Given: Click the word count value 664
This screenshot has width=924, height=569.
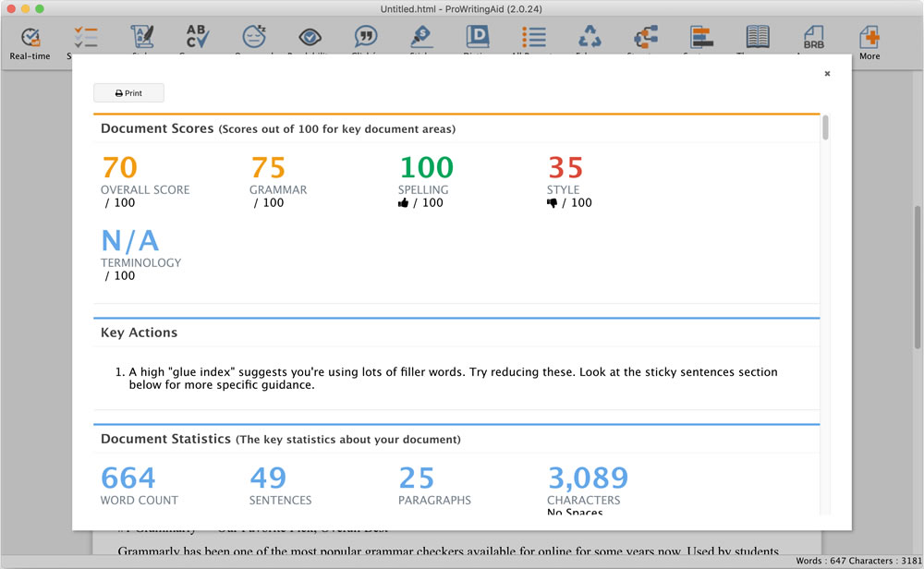Looking at the screenshot, I should click(128, 478).
